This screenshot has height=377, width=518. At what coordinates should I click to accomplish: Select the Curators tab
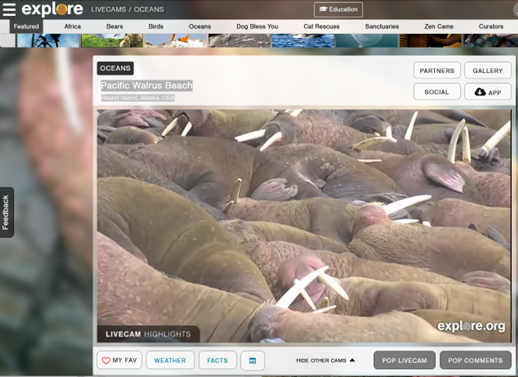coord(491,26)
